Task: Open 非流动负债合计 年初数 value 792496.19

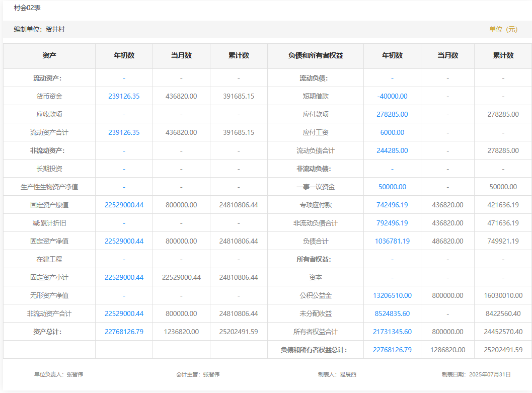Action: pos(392,223)
